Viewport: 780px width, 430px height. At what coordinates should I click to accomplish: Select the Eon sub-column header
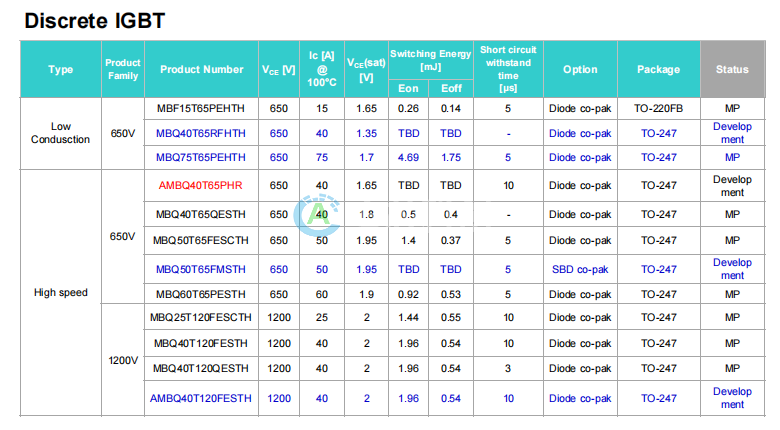click(x=408, y=88)
